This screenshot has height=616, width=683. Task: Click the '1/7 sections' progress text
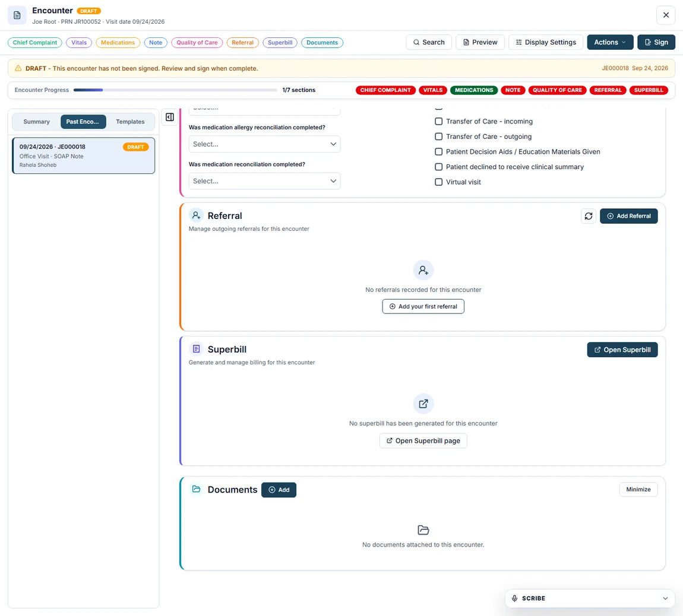(x=299, y=90)
